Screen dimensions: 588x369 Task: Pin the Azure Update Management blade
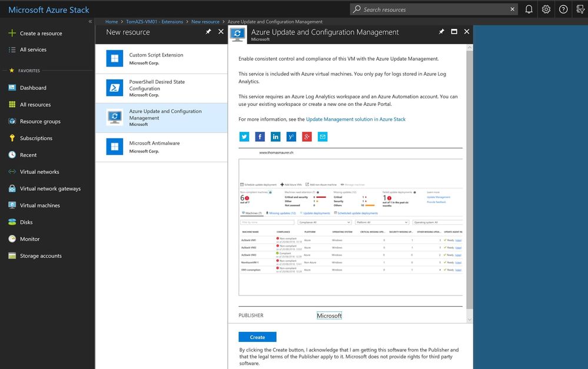point(441,32)
